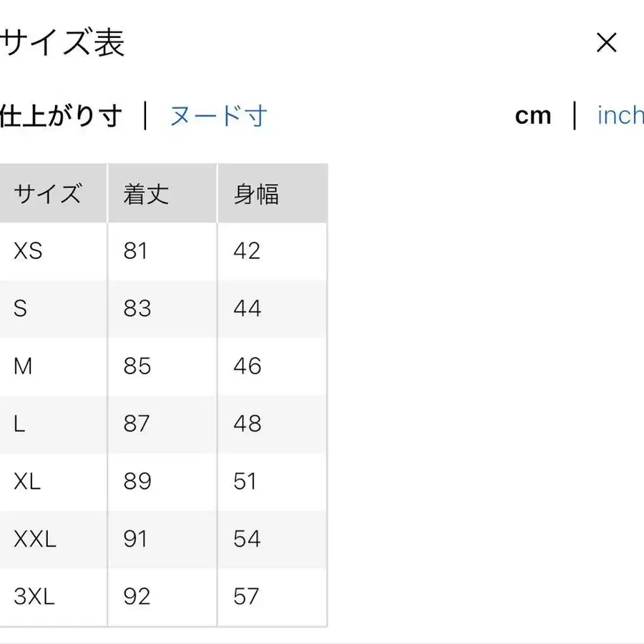Screen dimensions: 644x644
Task: Select 仕上がり寸 (garment measurements) option
Action: coord(61,114)
